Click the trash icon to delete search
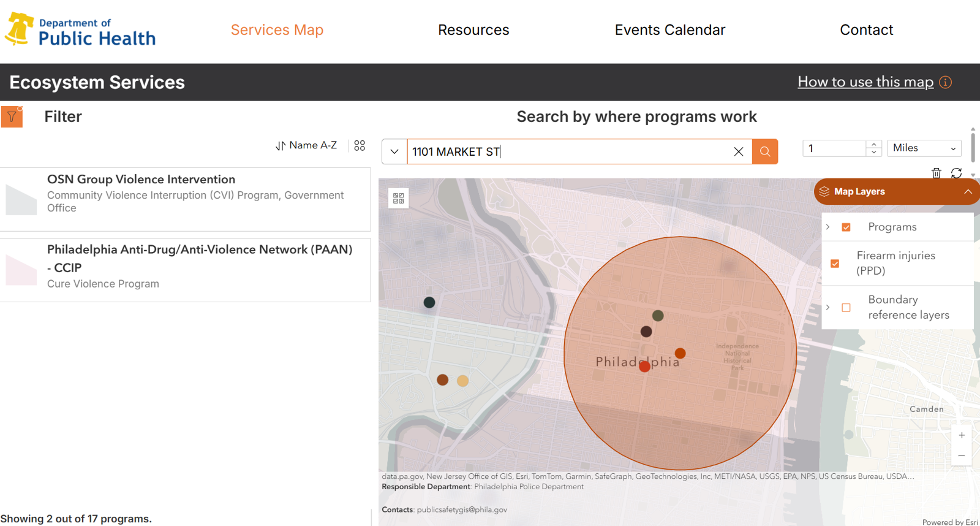980x526 pixels. pyautogui.click(x=936, y=173)
